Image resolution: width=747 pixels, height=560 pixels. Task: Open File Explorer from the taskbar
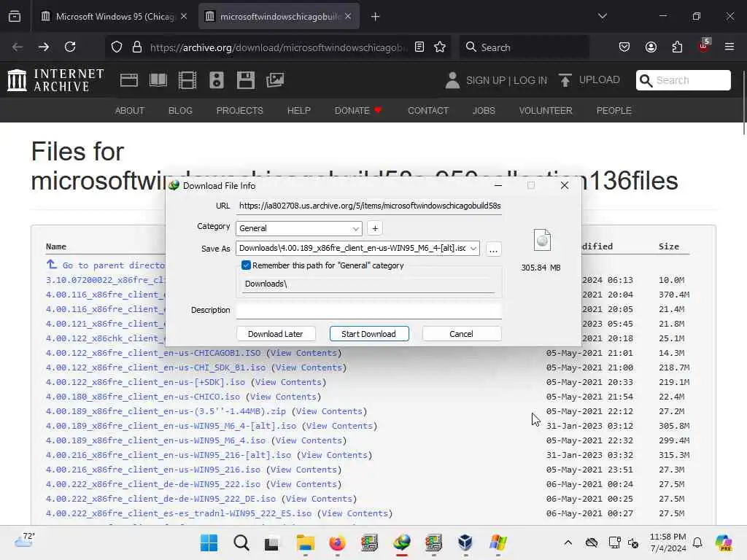[306, 542]
